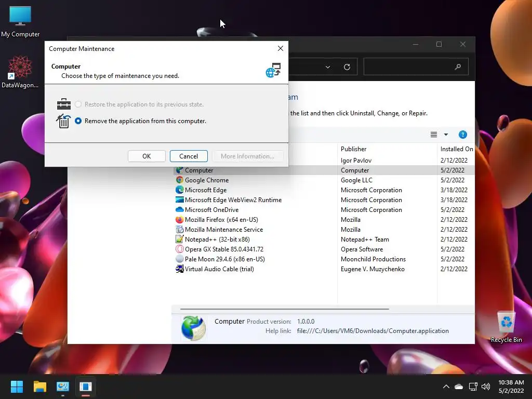
Task: Click the trash can remove icon
Action: pos(63,121)
